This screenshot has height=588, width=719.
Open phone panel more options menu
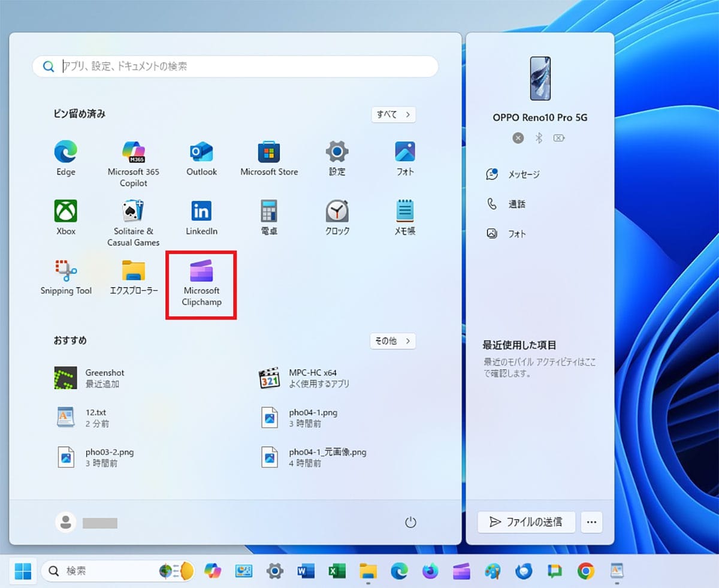[591, 522]
